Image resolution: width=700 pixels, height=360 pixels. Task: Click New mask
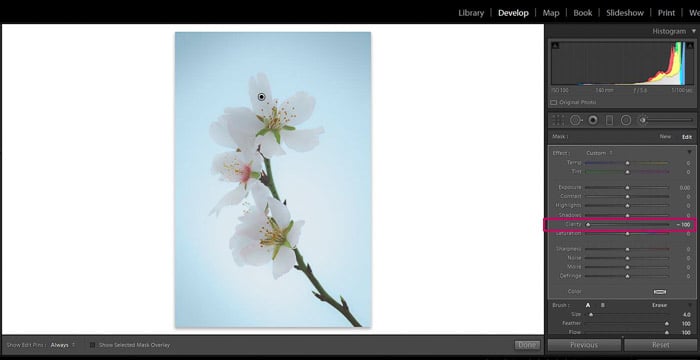665,137
